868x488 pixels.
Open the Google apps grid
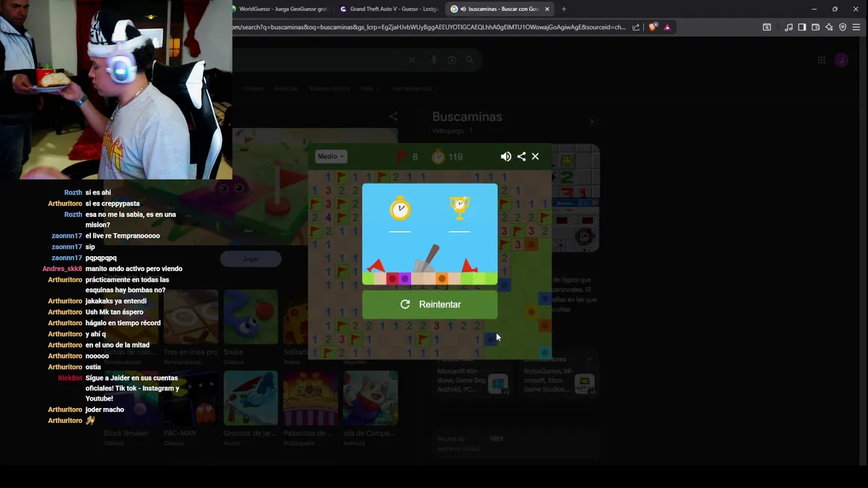coord(821,60)
